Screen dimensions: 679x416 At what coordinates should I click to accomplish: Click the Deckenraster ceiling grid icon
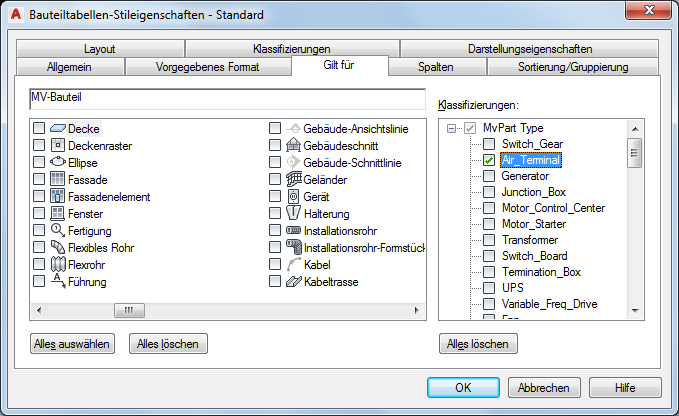coord(58,145)
